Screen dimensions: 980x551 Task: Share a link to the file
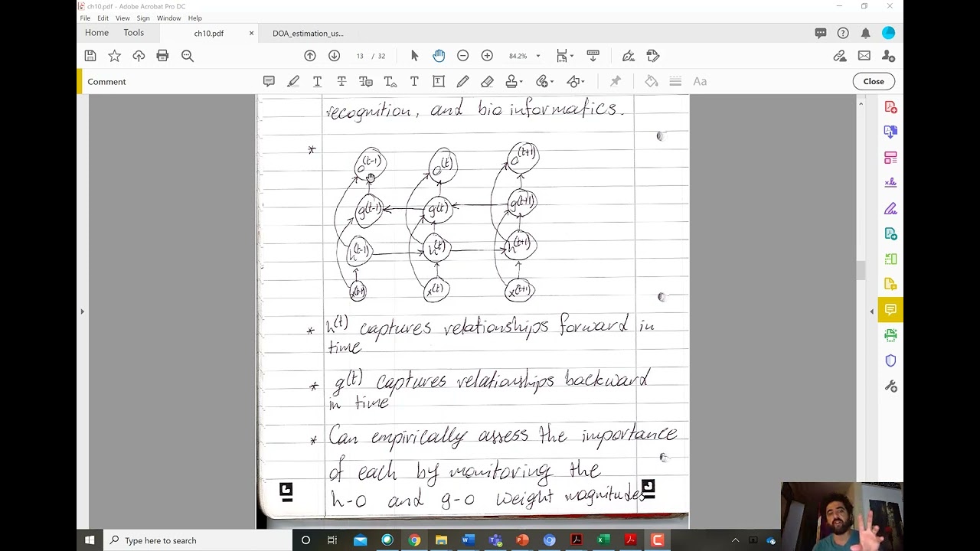coord(840,56)
